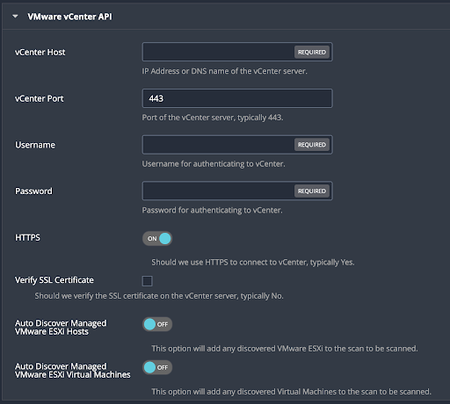Click the REQUIRED badge in vCenter Host field
The width and height of the screenshot is (450, 404).
[x=312, y=52]
